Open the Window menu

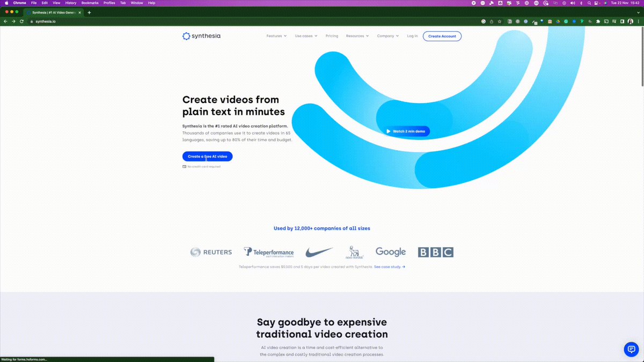137,3
